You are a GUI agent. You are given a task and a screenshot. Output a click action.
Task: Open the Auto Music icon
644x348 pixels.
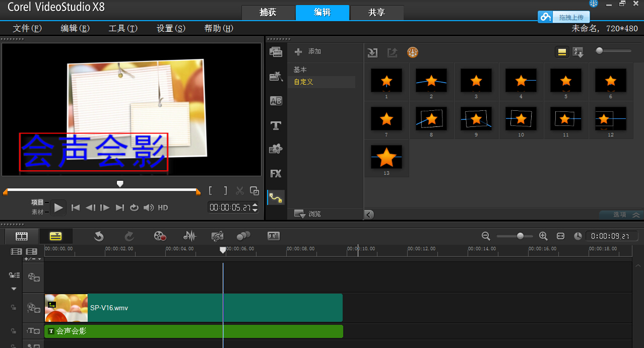(x=217, y=236)
